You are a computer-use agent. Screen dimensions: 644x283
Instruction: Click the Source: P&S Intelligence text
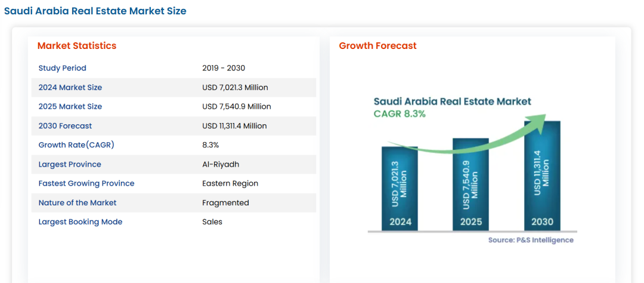531,240
